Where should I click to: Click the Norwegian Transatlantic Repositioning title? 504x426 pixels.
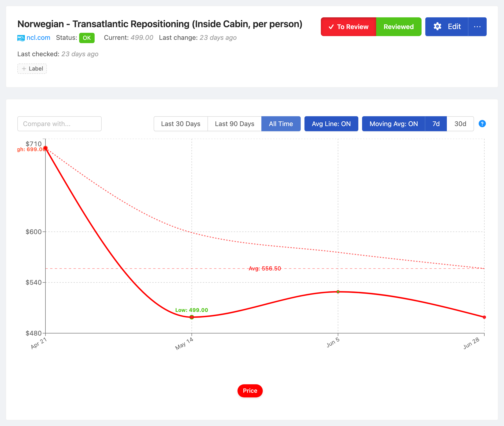160,24
